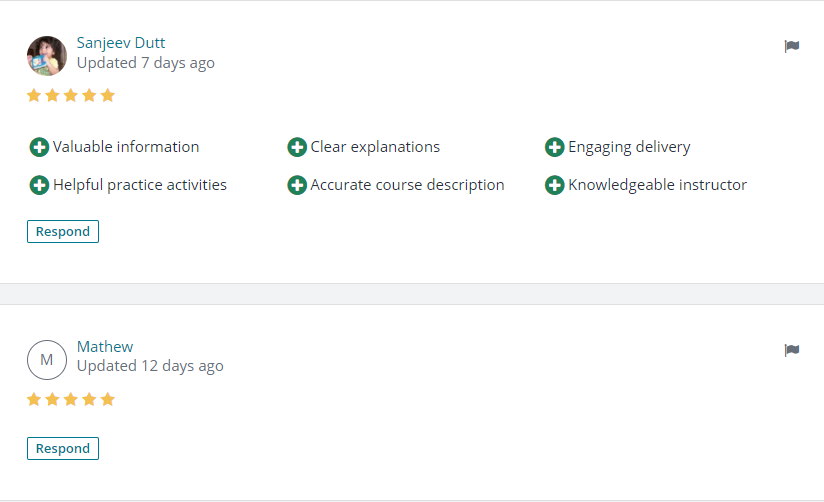Image resolution: width=824 pixels, height=502 pixels.
Task: Click the Valuable information plus icon
Action: pyautogui.click(x=39, y=147)
